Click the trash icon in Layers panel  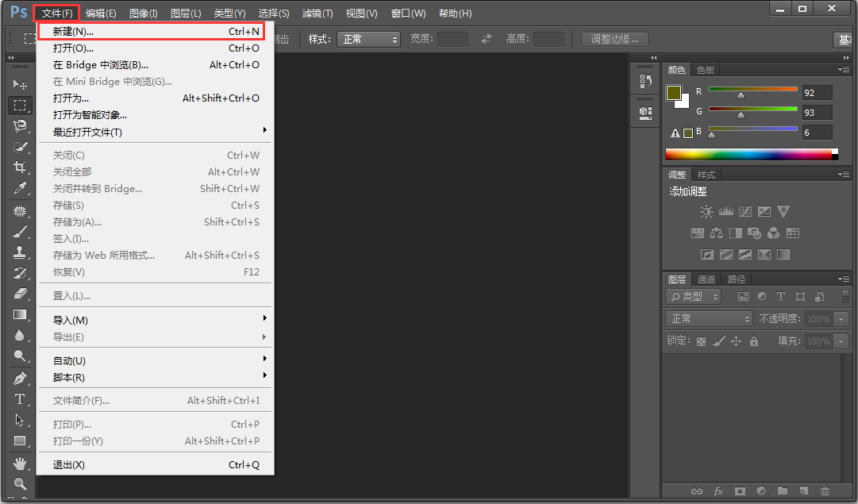click(x=825, y=491)
